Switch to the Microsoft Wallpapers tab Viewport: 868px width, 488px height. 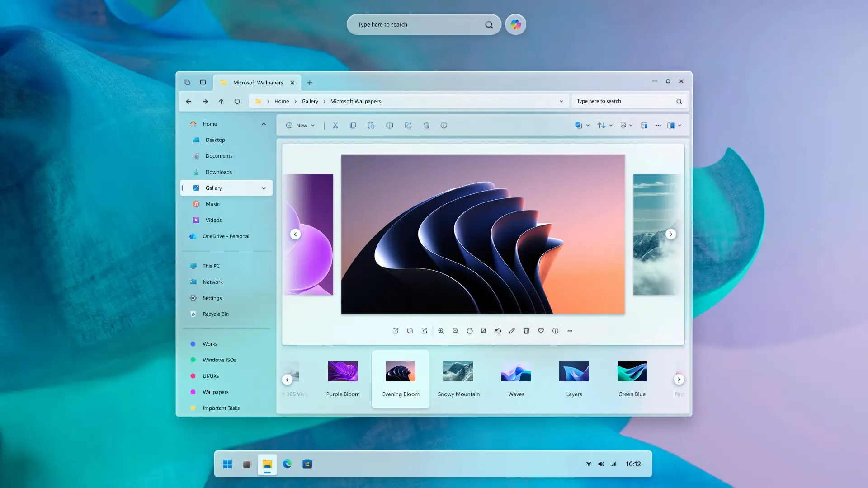pyautogui.click(x=257, y=82)
